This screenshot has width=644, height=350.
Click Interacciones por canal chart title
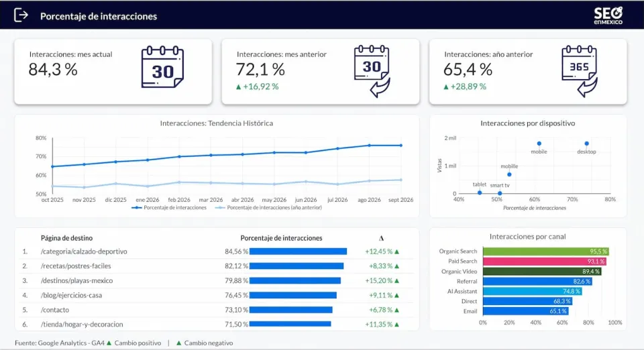tap(528, 237)
